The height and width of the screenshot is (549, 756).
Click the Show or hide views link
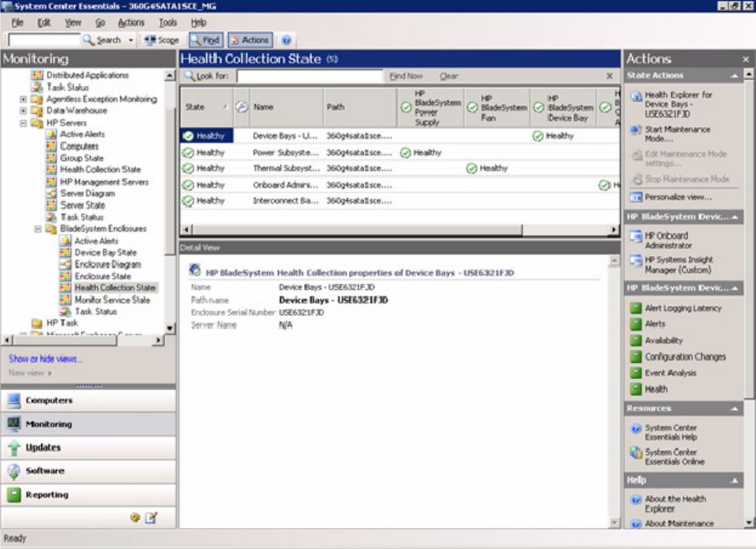click(45, 359)
